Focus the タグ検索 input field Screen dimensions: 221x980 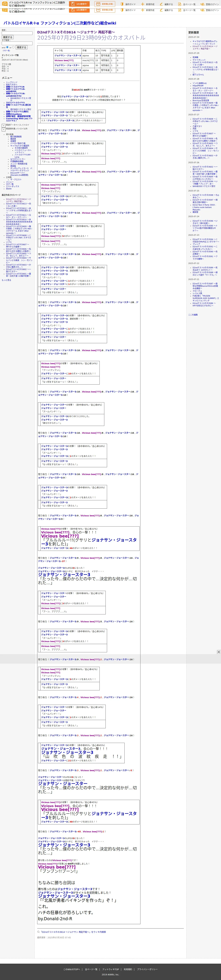click(17, 43)
